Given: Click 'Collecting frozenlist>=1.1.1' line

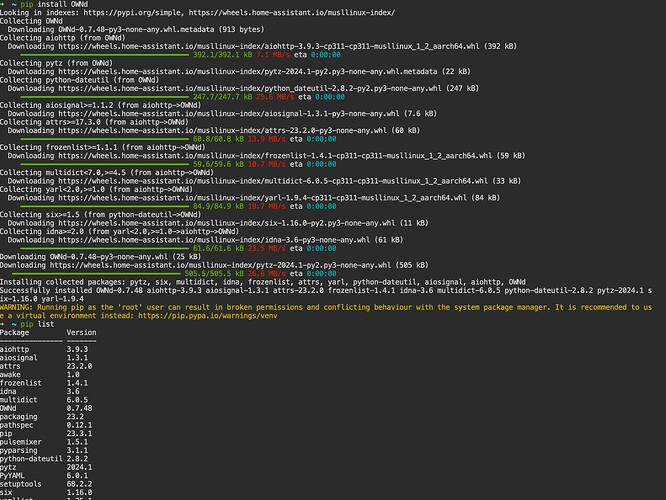Looking at the screenshot, I should pos(103,147).
